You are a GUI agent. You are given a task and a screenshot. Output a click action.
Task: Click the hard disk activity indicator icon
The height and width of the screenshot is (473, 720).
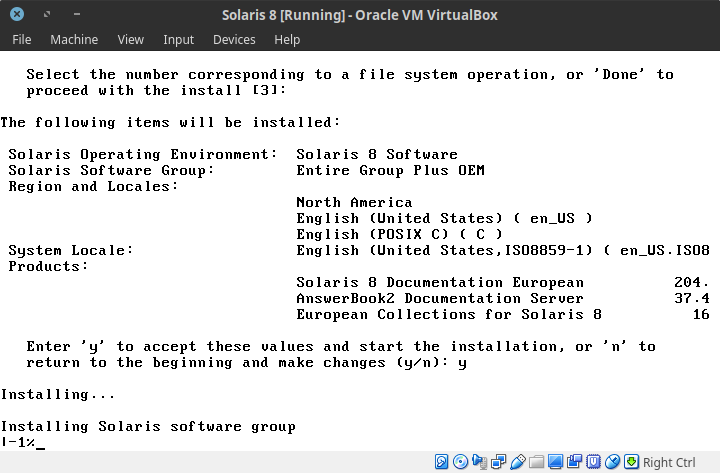441,462
